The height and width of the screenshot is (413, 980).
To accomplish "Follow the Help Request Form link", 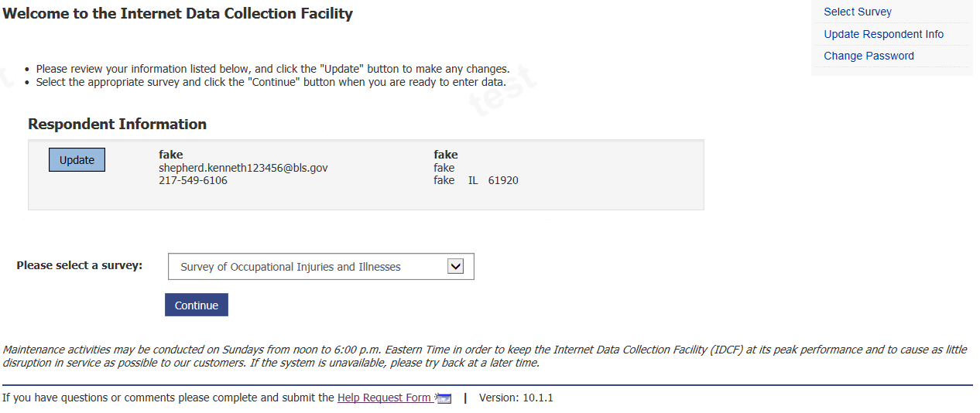I will click(x=384, y=398).
